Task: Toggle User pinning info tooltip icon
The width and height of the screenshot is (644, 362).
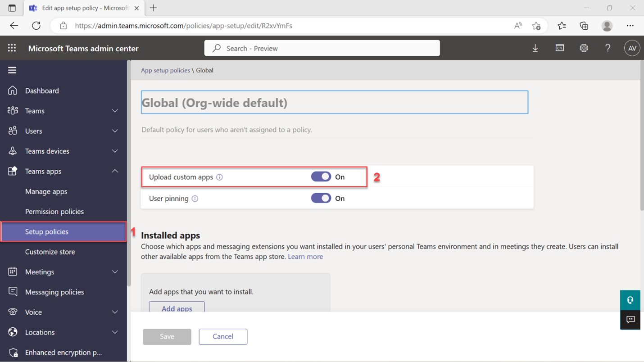Action: coord(195,198)
